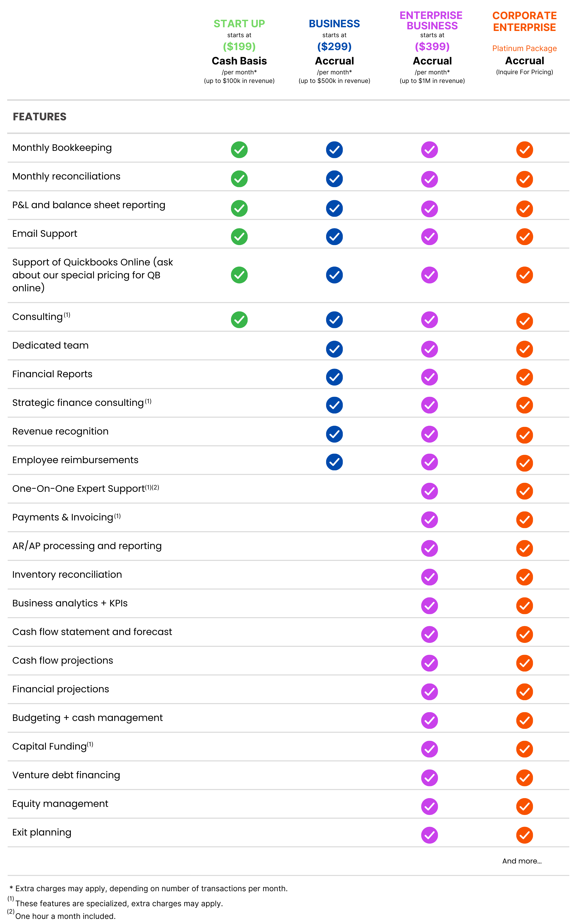Click green checkmark for Monthly Bookkeeping Start Up
The image size is (577, 924).
pos(239,150)
